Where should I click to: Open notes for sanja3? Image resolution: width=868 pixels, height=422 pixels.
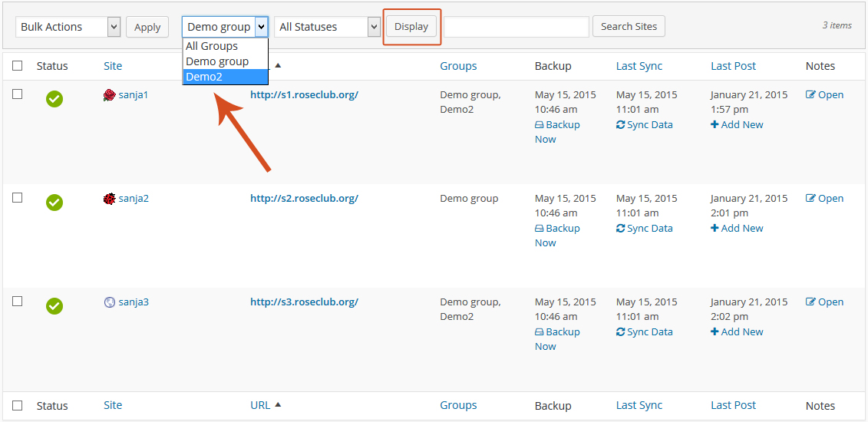pyautogui.click(x=825, y=302)
